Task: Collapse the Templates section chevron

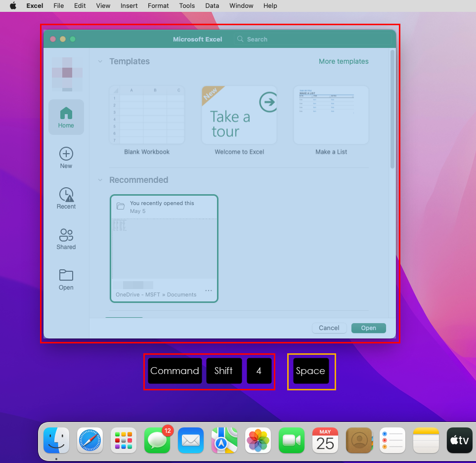Action: 100,62
